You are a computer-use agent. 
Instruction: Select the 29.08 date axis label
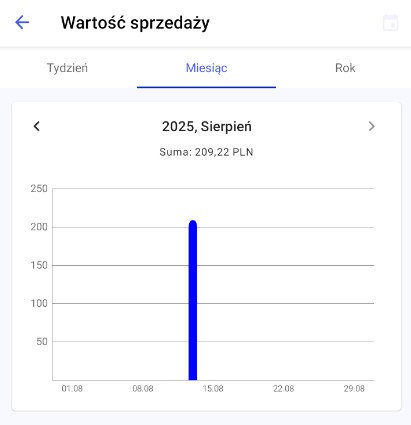coord(354,389)
